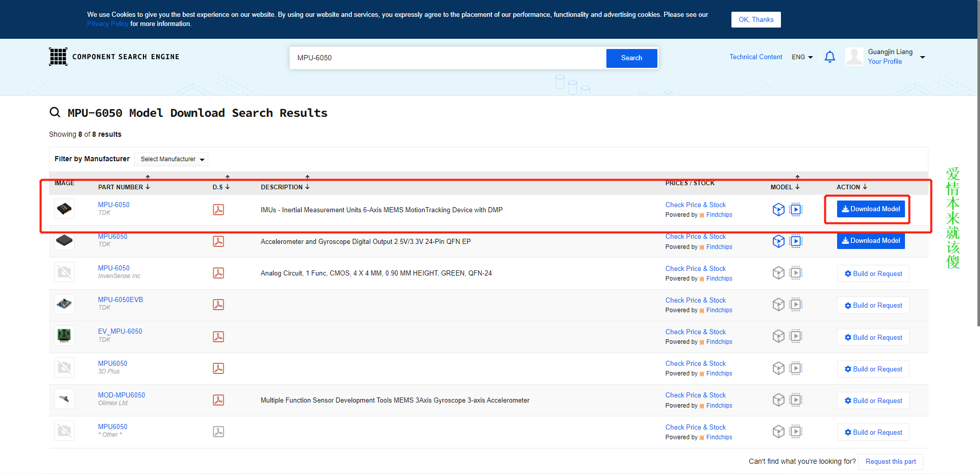The image size is (980, 474).
Task: Open greyed datasheet icon for MPU6050 Other row
Action: (x=218, y=432)
